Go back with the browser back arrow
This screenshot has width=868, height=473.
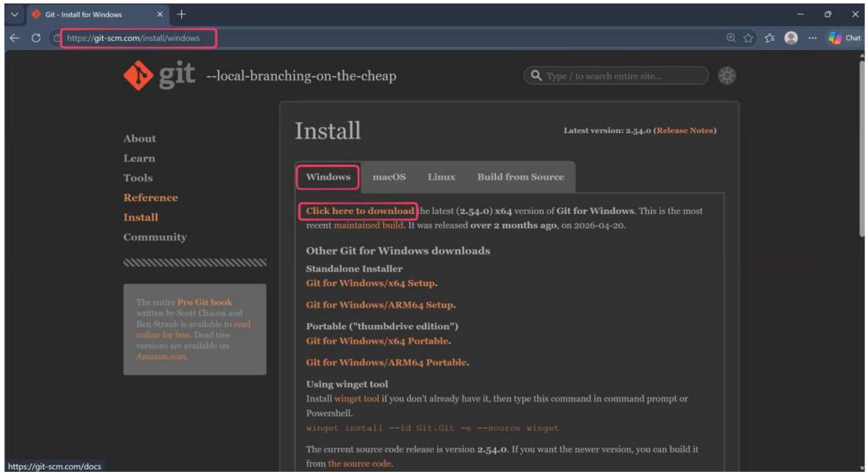(15, 38)
